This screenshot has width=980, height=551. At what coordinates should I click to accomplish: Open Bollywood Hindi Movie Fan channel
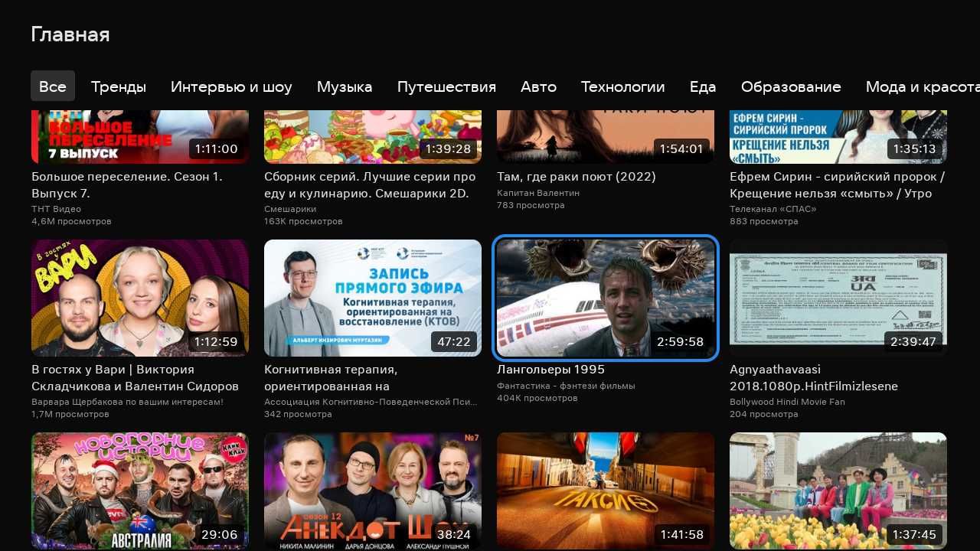coord(787,402)
